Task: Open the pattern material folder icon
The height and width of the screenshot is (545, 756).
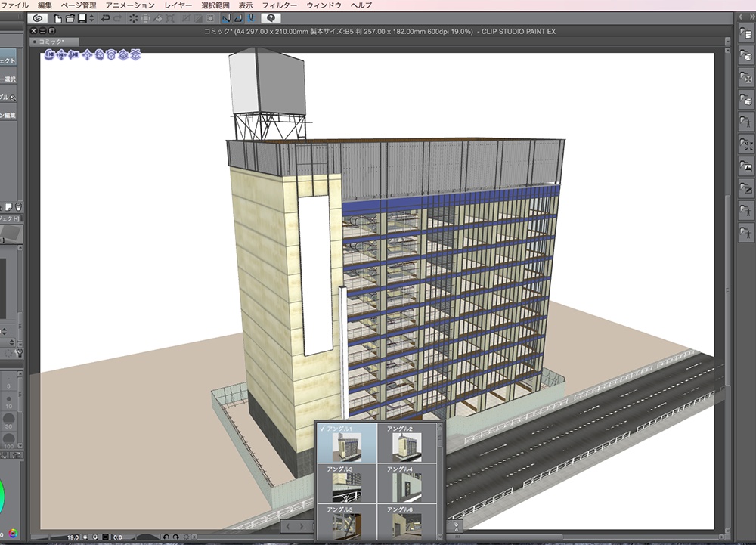Action: [x=746, y=78]
